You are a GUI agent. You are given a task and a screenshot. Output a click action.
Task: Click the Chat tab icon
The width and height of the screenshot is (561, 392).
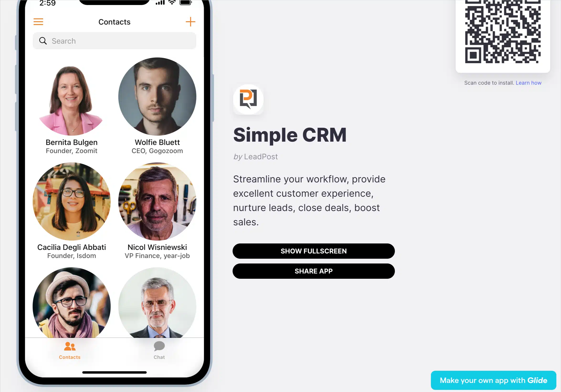point(159,346)
